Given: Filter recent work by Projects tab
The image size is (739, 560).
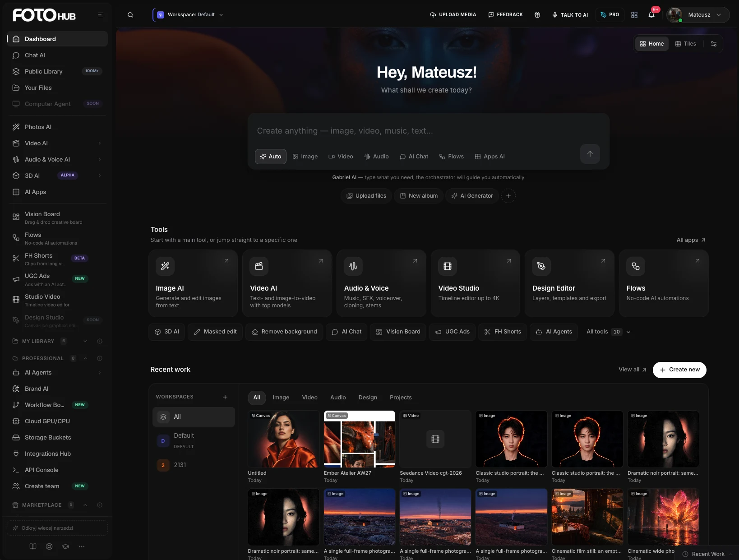Looking at the screenshot, I should (401, 398).
